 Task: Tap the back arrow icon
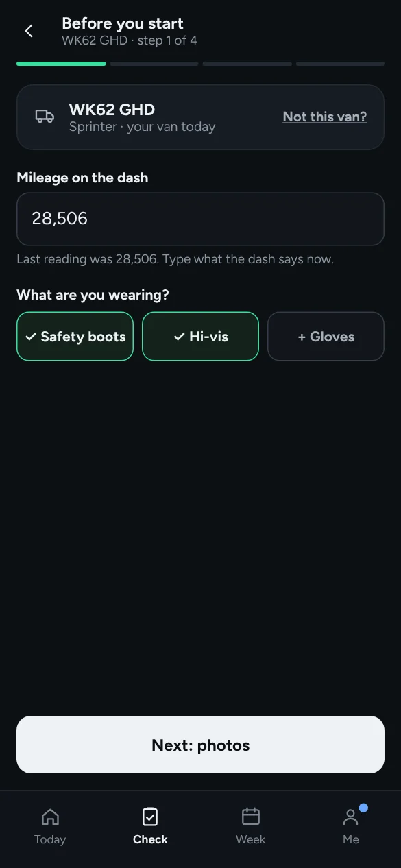[29, 31]
